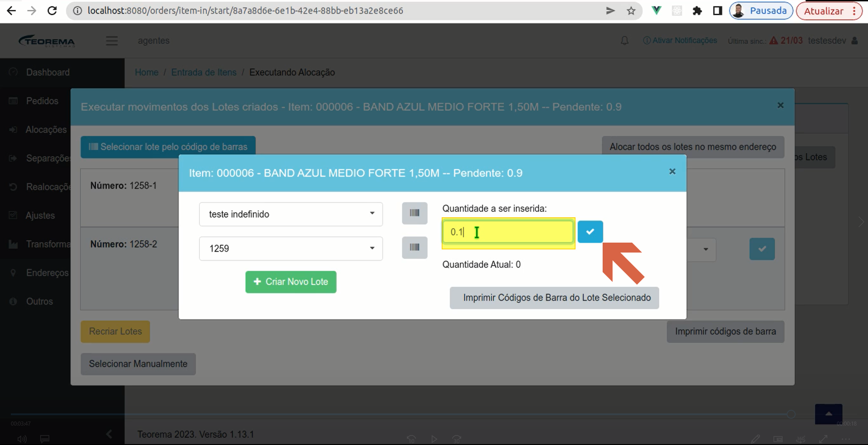
Task: Click Selecionar lote pelo código de barras
Action: [168, 147]
